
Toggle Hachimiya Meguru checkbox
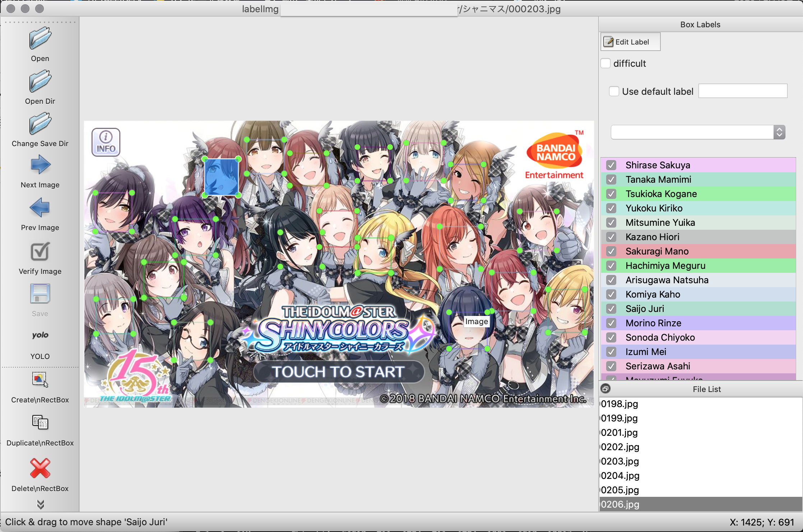pyautogui.click(x=611, y=266)
